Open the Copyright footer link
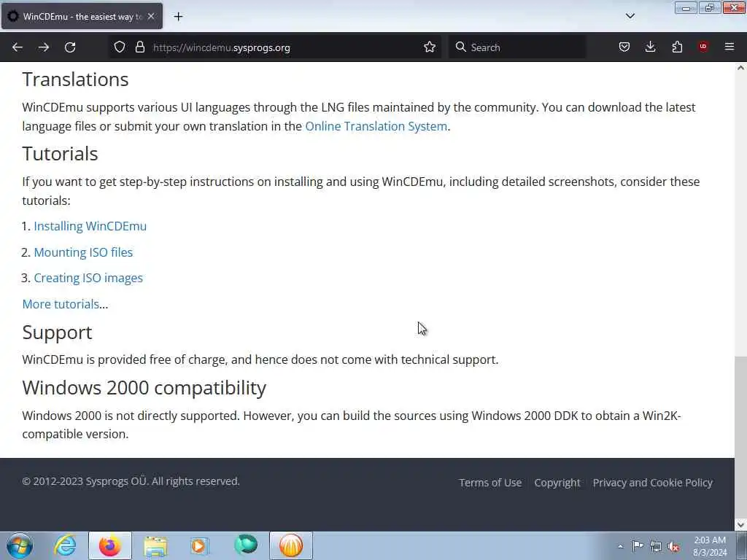The height and width of the screenshot is (560, 747). [x=557, y=483]
